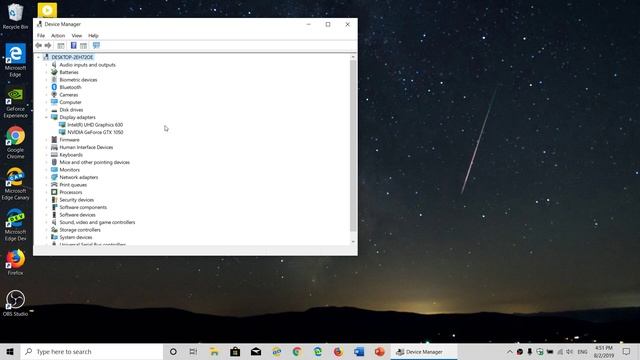Open Chrome from the taskbar
The height and width of the screenshot is (360, 640).
point(297,351)
